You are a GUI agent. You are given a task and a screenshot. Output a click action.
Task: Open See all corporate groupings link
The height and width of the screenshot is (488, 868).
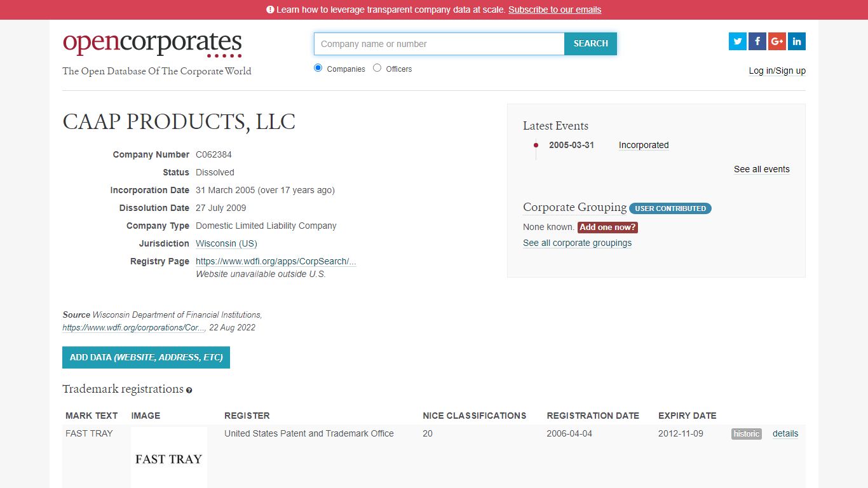click(577, 243)
